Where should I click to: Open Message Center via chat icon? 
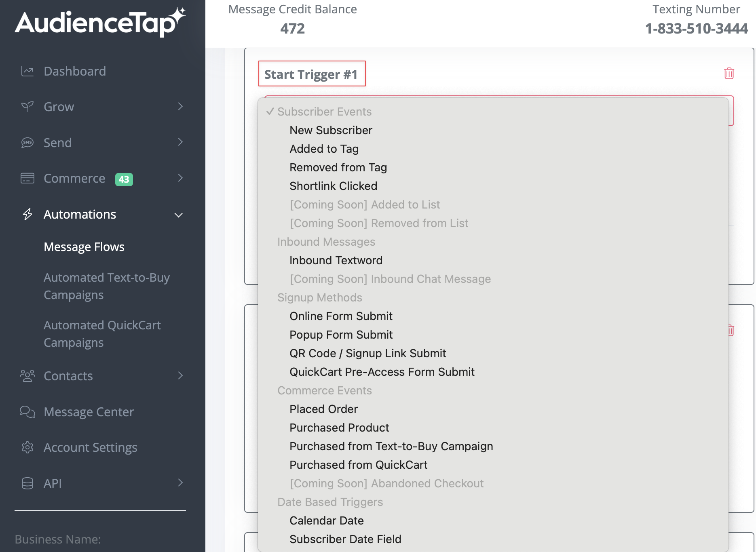(x=27, y=412)
